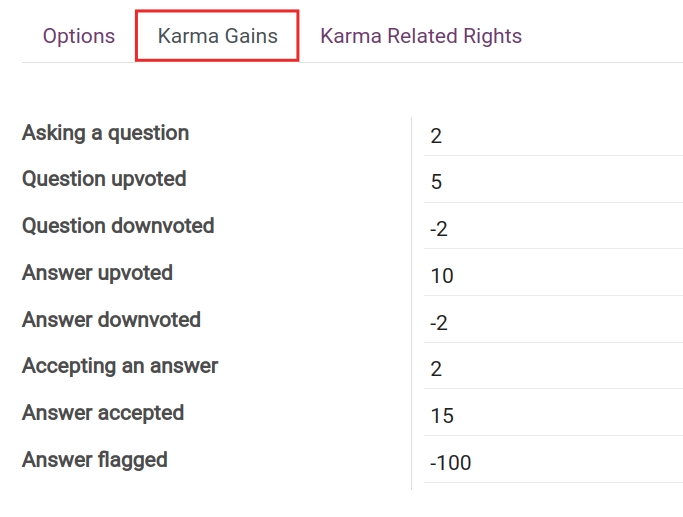Click the 'Asking a question' label
683x517 pixels.
pyautogui.click(x=105, y=133)
